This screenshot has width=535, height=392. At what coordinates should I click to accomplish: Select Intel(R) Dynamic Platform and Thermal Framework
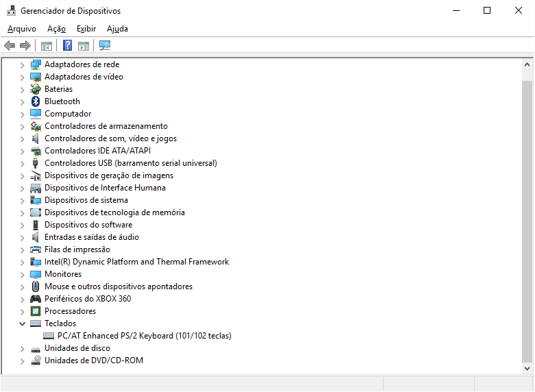coord(136,262)
